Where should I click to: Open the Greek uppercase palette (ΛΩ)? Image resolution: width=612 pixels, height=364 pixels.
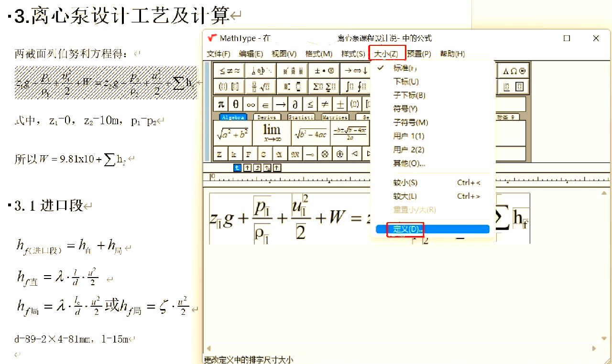pos(514,71)
